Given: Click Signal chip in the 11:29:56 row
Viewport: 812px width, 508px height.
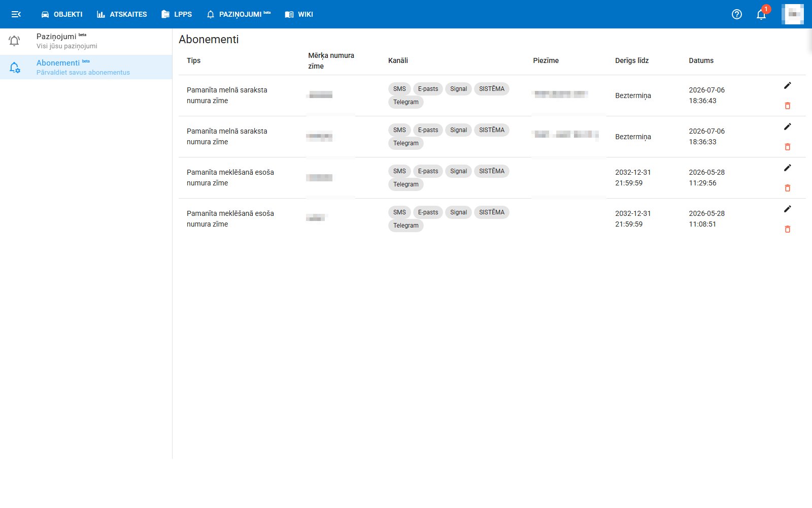Looking at the screenshot, I should point(458,171).
